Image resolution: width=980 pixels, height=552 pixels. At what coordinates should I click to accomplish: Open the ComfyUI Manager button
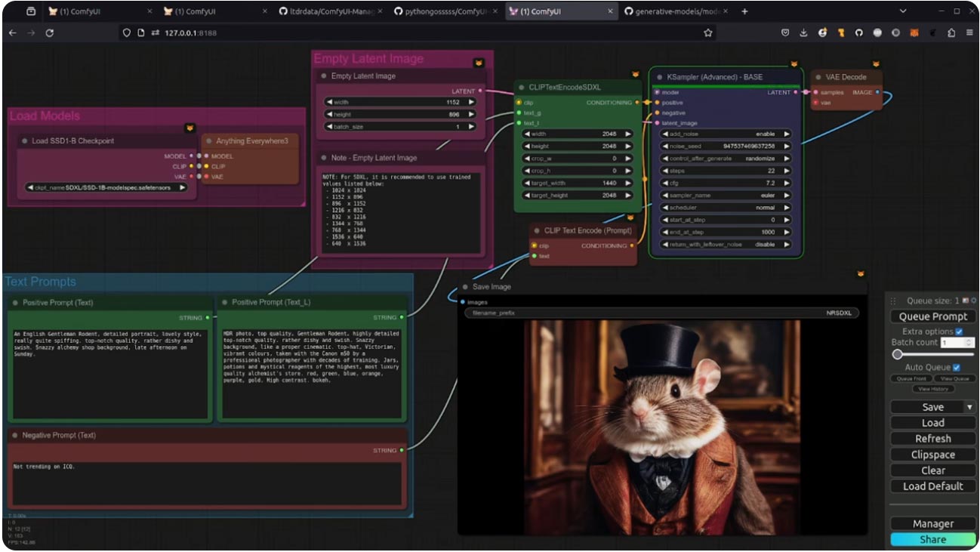pos(932,523)
